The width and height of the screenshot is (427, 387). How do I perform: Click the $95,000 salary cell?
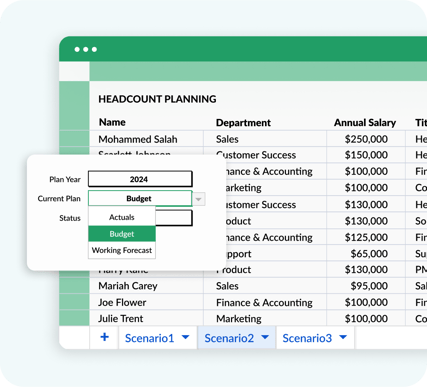click(x=366, y=286)
